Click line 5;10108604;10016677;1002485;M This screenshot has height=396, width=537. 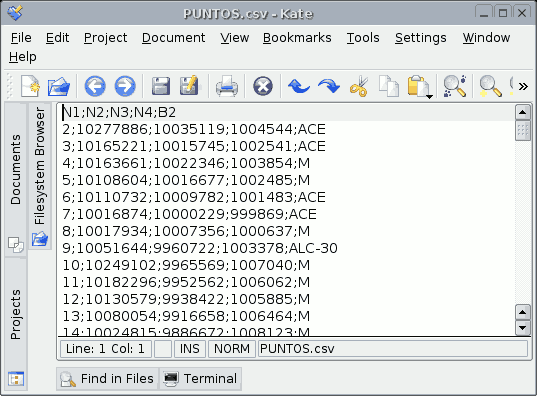coord(186,180)
